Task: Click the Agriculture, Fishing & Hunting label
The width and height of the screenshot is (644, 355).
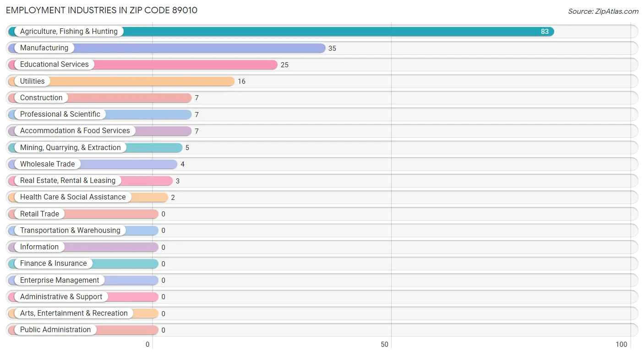Action: 69,32
